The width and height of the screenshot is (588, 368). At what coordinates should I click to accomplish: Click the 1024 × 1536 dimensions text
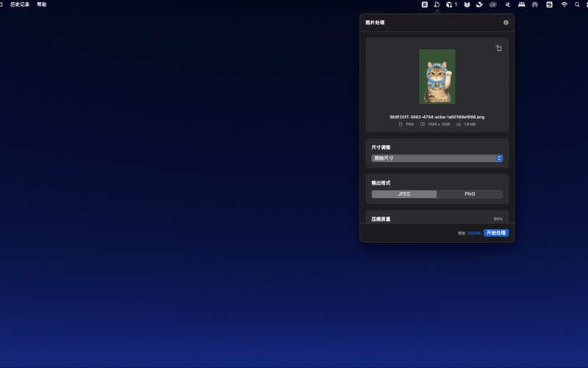438,124
